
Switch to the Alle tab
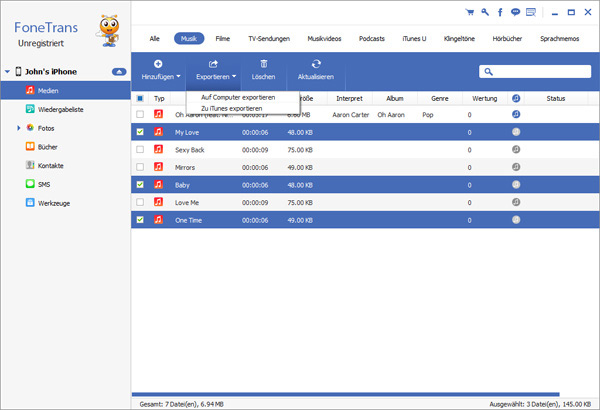click(154, 39)
